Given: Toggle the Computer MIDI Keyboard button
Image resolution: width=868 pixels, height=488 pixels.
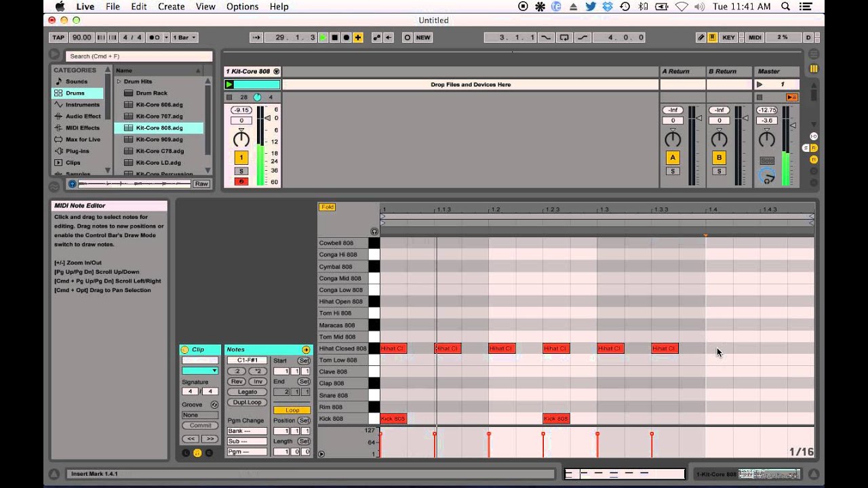Looking at the screenshot, I should point(713,37).
